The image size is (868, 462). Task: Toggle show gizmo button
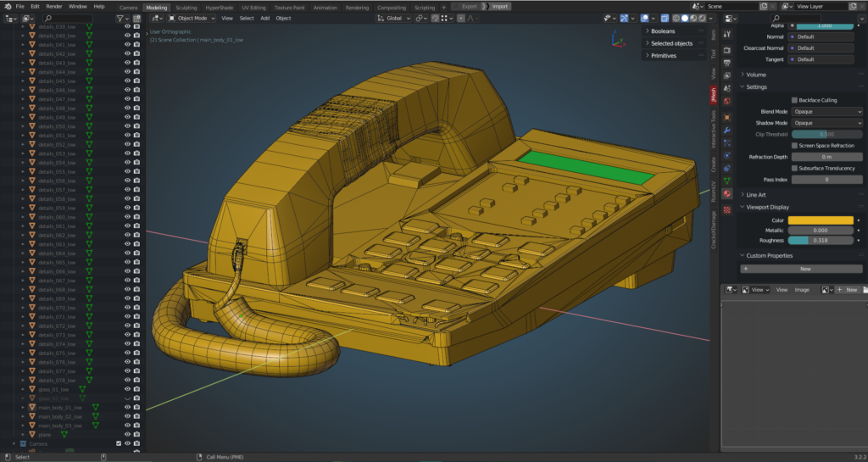coord(624,19)
